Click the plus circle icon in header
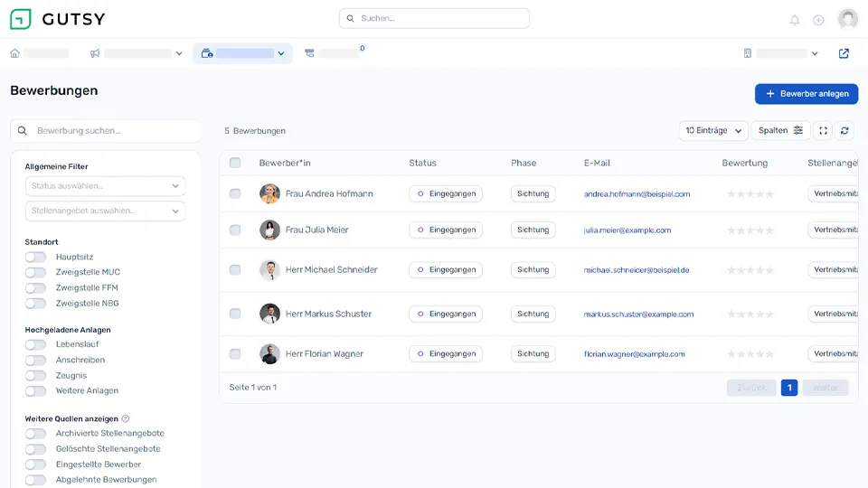The image size is (868, 488). pyautogui.click(x=818, y=20)
